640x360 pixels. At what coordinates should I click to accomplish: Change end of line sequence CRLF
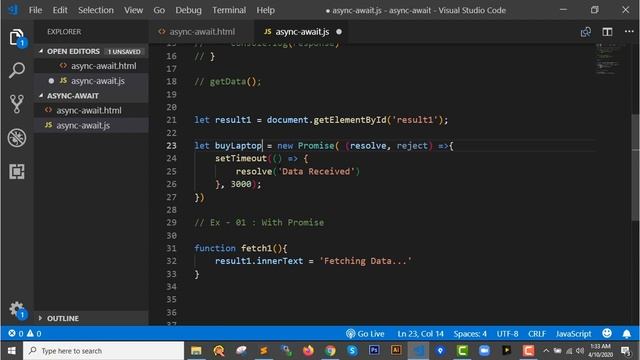[537, 333]
